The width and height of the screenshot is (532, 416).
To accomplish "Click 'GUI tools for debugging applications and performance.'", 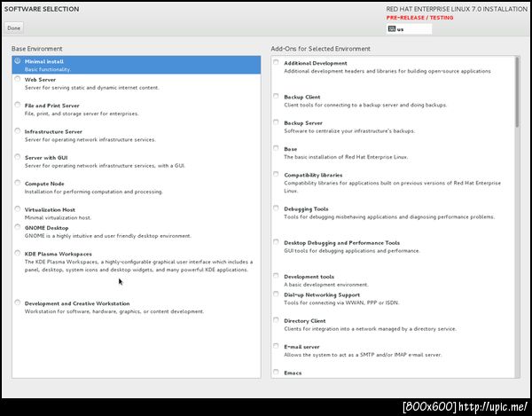I will click(352, 251).
